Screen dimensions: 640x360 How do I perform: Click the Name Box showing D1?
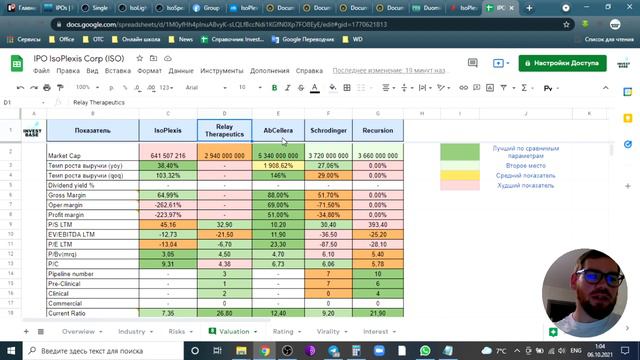[23, 102]
